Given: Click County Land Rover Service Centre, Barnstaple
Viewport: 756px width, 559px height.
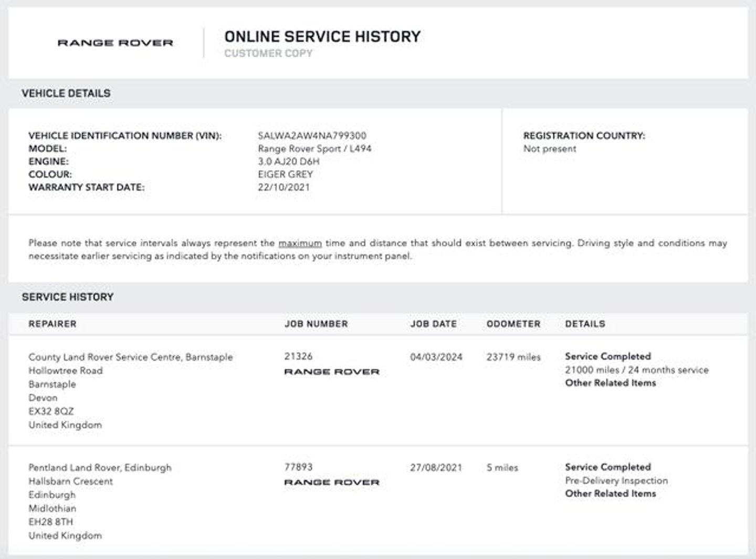Looking at the screenshot, I should [x=130, y=357].
